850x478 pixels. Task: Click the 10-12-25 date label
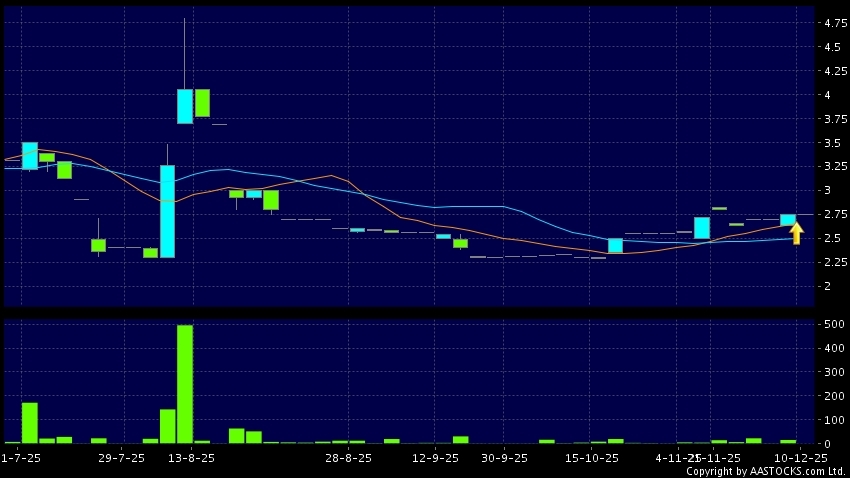click(x=805, y=457)
